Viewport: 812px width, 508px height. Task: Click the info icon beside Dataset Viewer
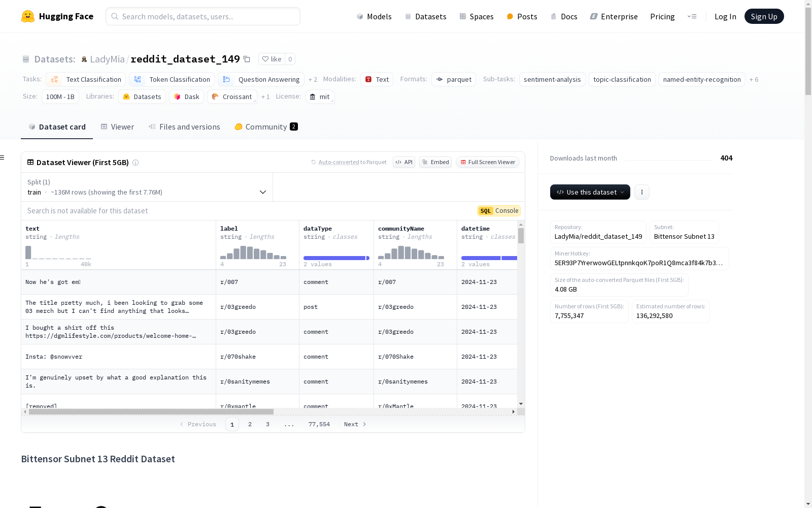coord(136,163)
